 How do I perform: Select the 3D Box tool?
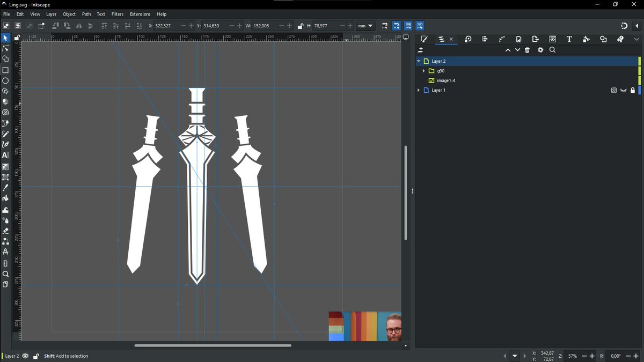pyautogui.click(x=5, y=102)
